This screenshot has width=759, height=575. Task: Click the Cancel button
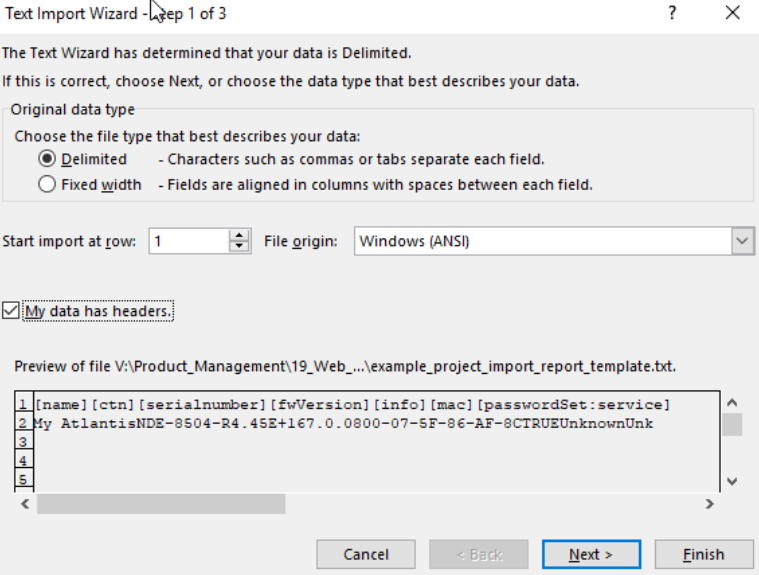click(366, 554)
